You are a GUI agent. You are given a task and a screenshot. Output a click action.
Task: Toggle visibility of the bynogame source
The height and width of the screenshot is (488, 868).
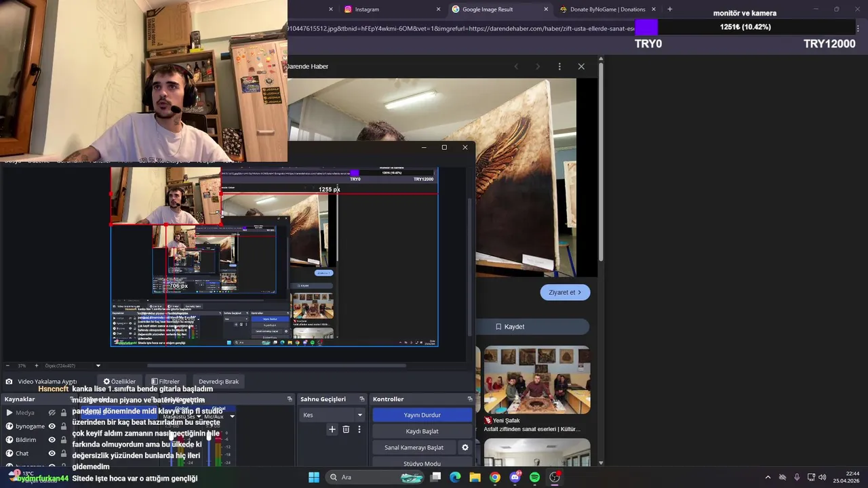[52, 426]
